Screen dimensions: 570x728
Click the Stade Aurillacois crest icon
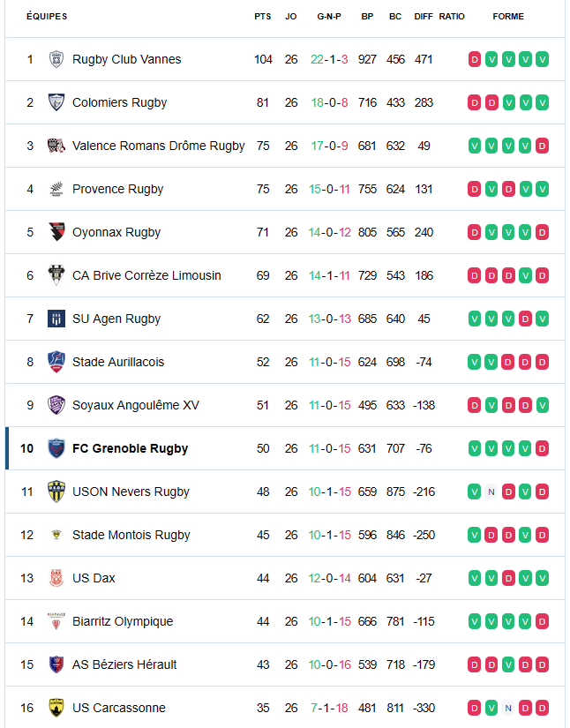(x=56, y=362)
